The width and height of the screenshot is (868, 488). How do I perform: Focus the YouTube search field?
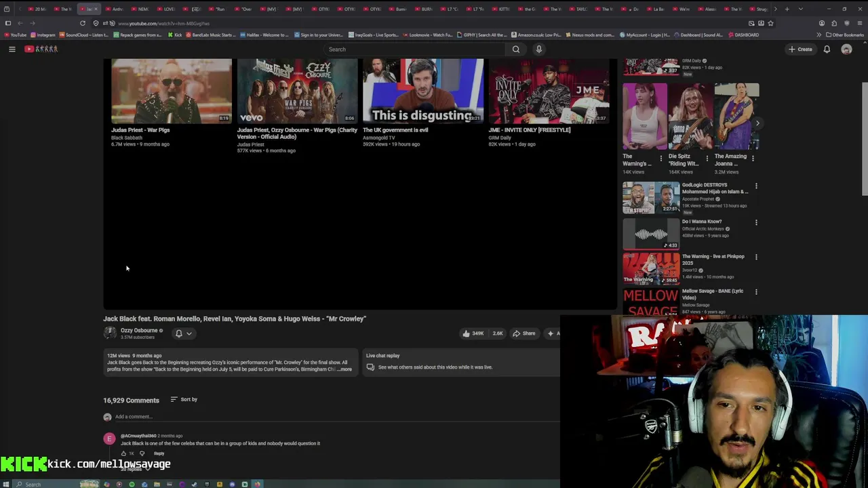pyautogui.click(x=414, y=49)
